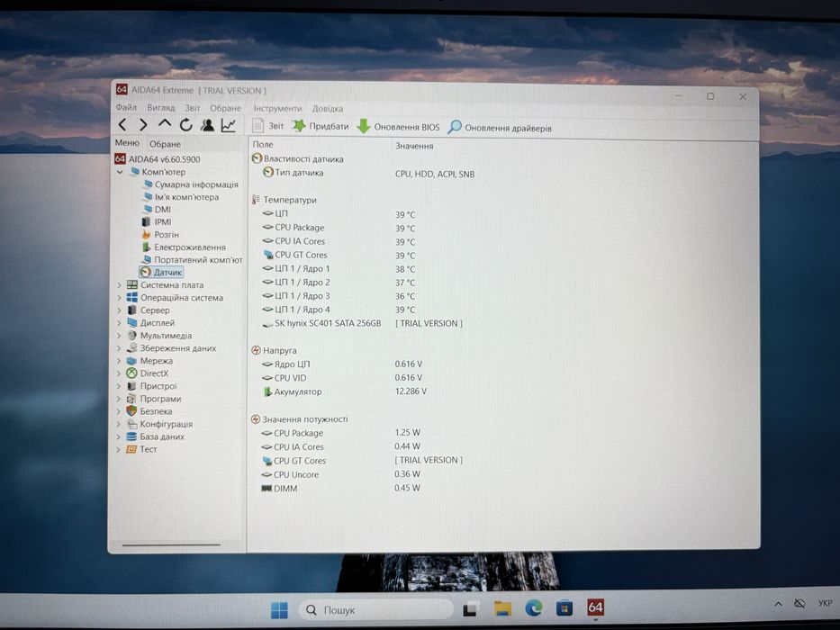The image size is (840, 630).
Task: Expand the DirectX tree node
Action: [x=119, y=373]
